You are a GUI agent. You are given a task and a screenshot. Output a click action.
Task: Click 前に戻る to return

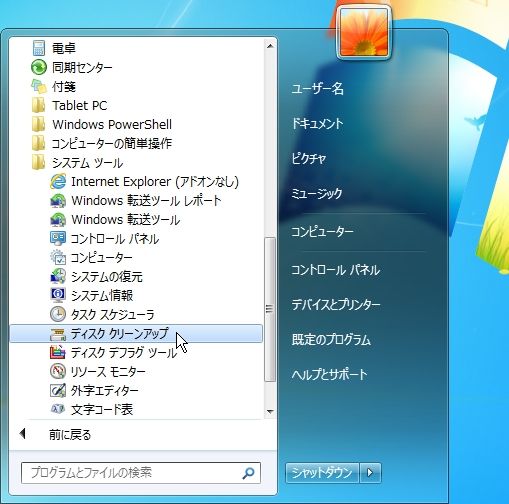tap(70, 435)
